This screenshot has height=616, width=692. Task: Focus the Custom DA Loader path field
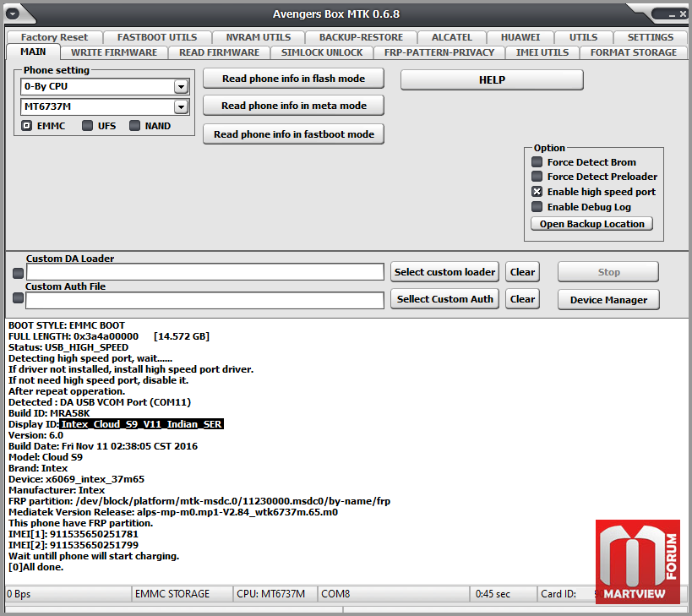click(x=205, y=272)
